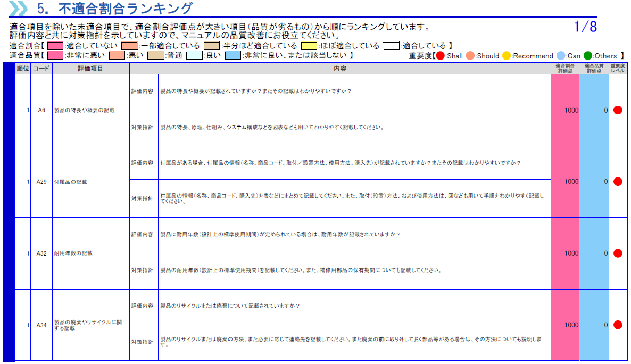Click the 内容 column header
Image resolution: width=631 pixels, height=364 pixels.
point(340,69)
